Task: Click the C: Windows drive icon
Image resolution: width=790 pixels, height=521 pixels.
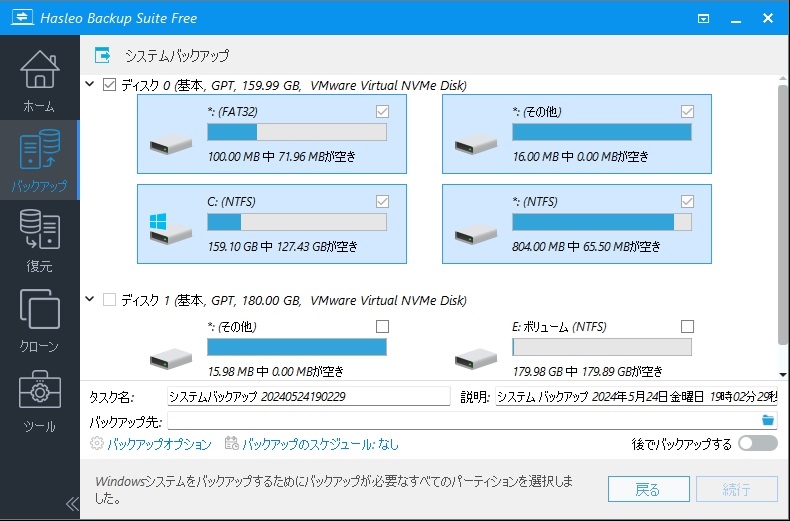Action: [171, 229]
